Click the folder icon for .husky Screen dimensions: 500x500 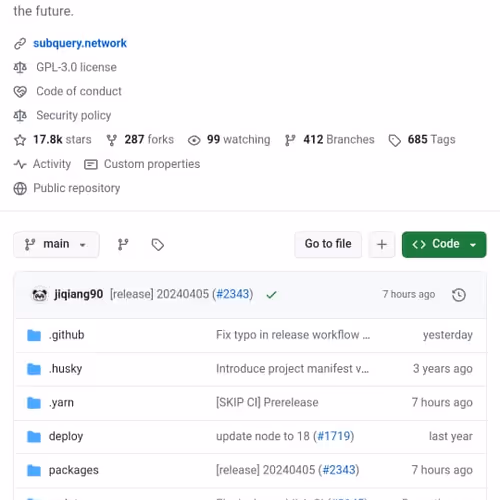tap(34, 369)
